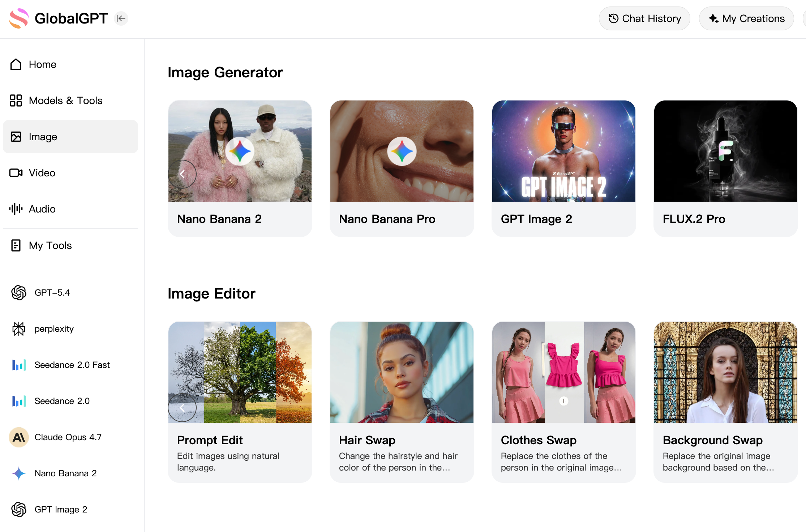This screenshot has width=806, height=532.
Task: Collapse the sidebar with the arrow icon
Action: tap(121, 18)
